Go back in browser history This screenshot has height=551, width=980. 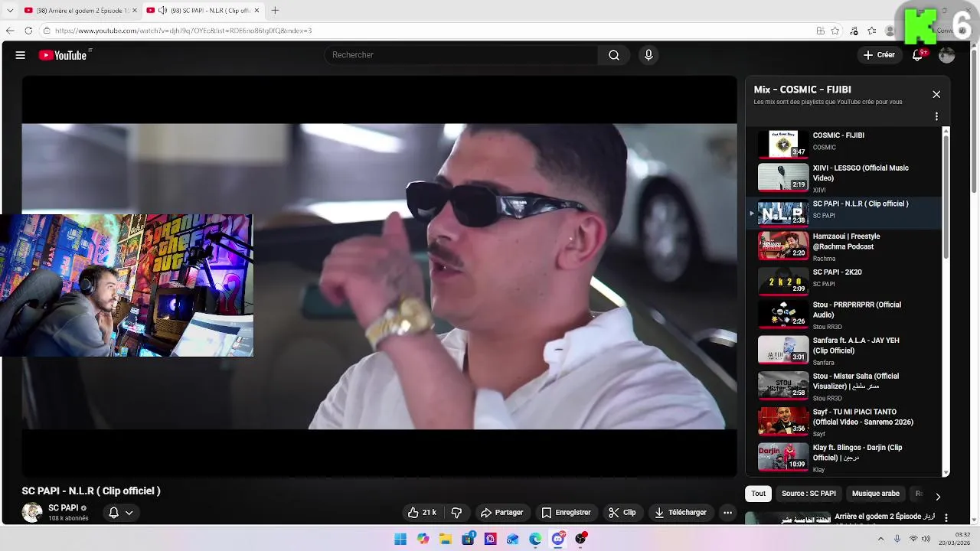10,31
